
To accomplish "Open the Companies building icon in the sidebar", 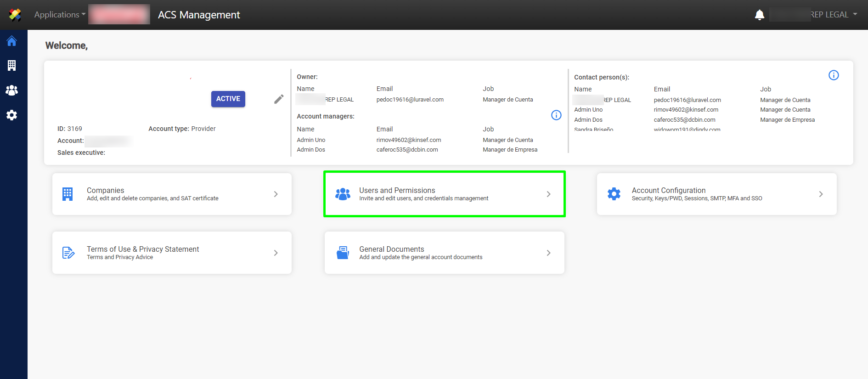I will point(12,66).
